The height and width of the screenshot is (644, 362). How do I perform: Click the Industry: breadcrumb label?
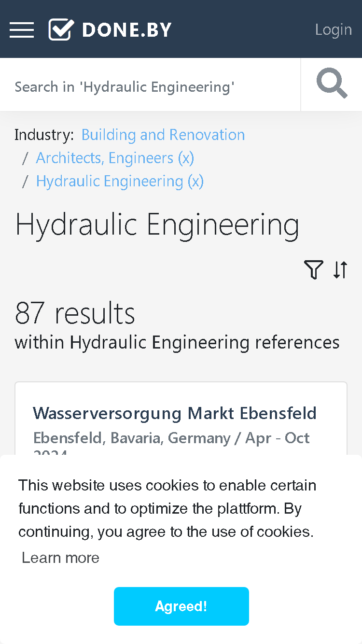point(44,135)
